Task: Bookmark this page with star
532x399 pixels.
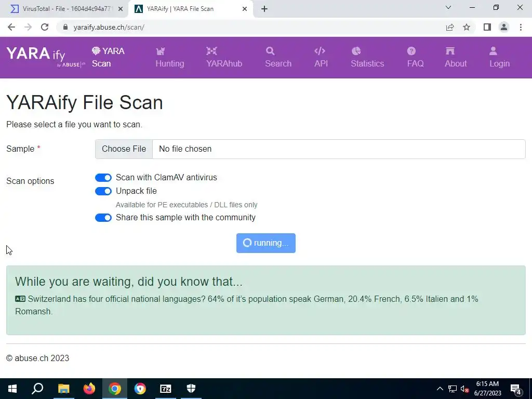Action: (x=467, y=27)
